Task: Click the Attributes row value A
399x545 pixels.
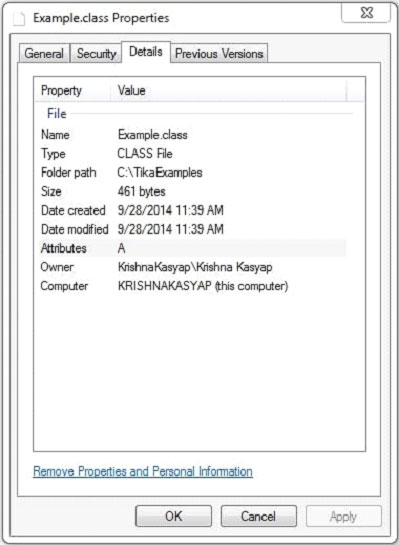Action: [x=122, y=248]
